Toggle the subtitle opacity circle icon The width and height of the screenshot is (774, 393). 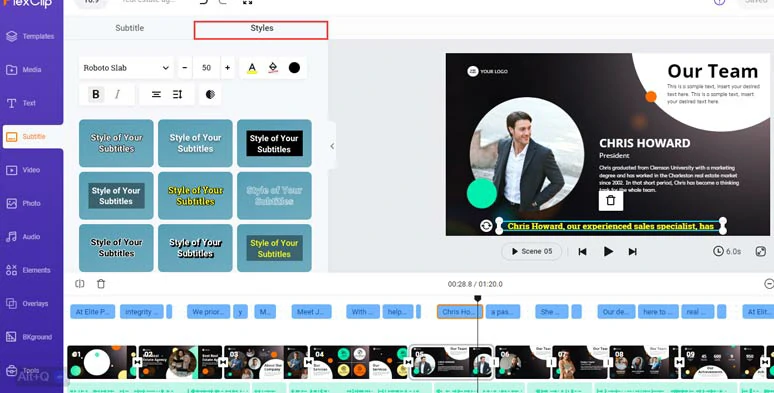pos(210,94)
